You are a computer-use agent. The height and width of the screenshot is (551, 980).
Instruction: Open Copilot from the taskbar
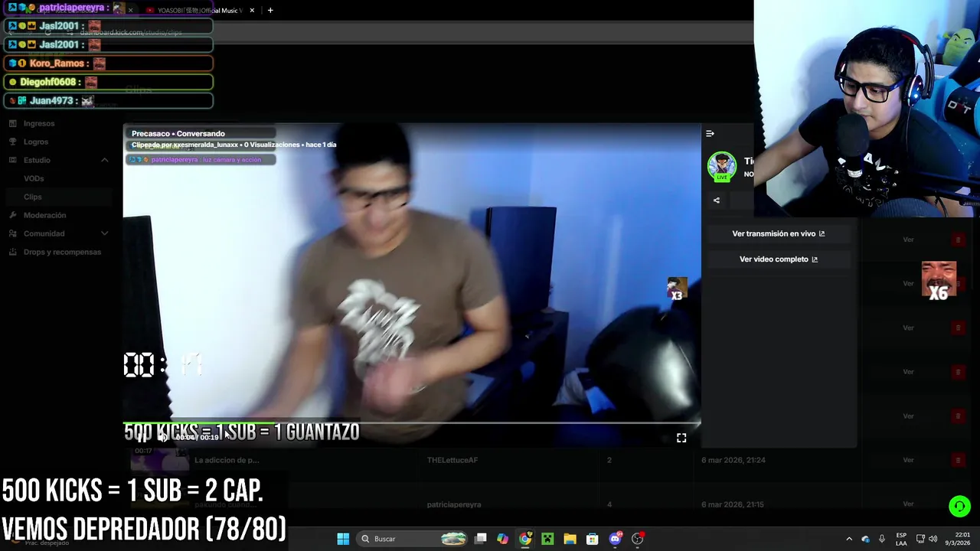pyautogui.click(x=503, y=539)
